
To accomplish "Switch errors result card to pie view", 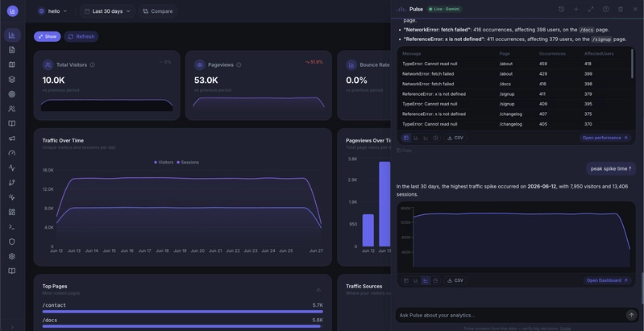I will (435, 138).
